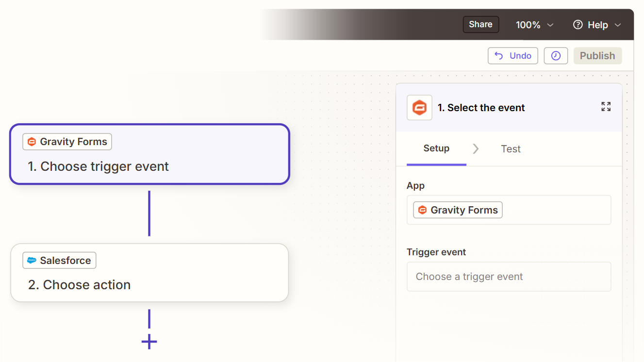Switch to the Setup tab

pyautogui.click(x=436, y=148)
